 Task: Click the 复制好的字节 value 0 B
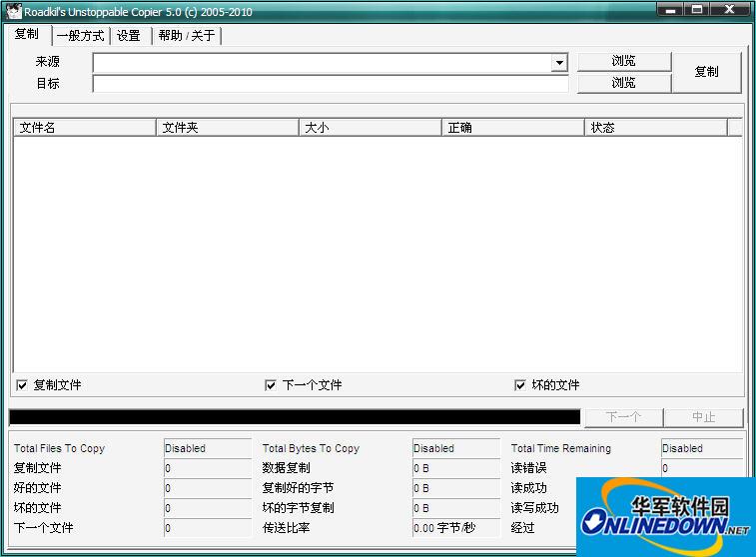[x=456, y=488]
